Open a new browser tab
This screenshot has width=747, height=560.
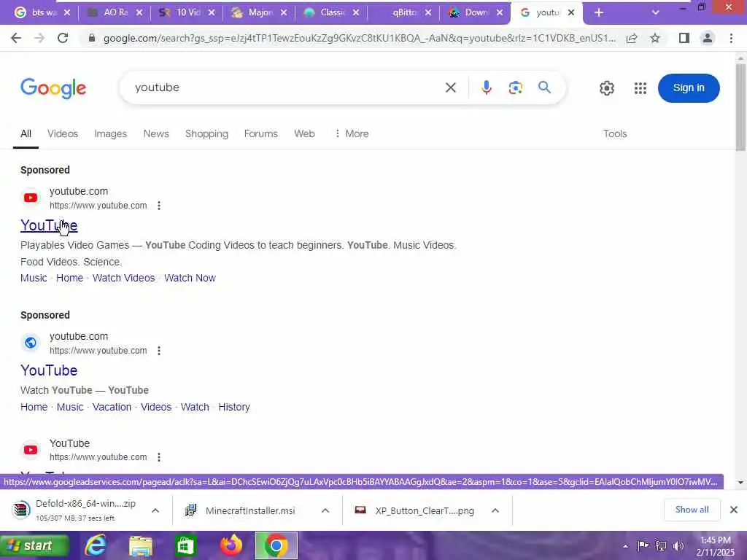pyautogui.click(x=599, y=13)
